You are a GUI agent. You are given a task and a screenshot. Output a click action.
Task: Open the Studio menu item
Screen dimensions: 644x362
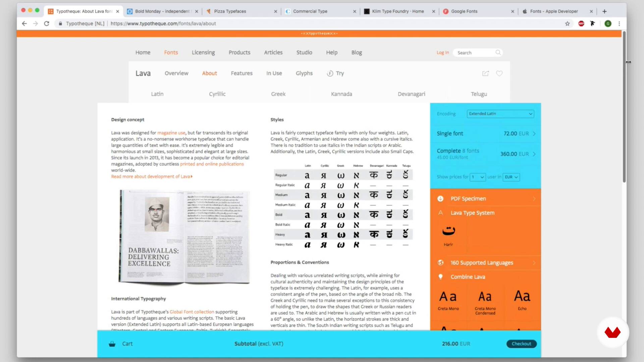click(304, 53)
